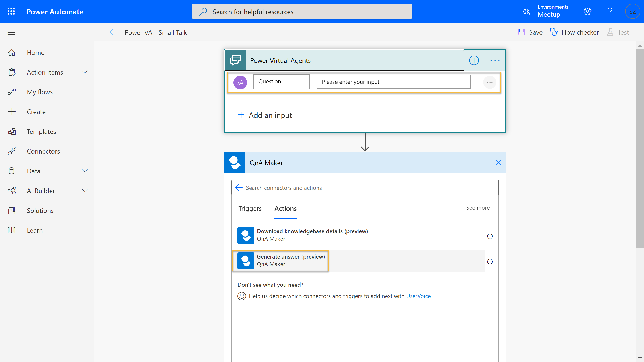Click the Download knowledgebase details action icon

246,235
